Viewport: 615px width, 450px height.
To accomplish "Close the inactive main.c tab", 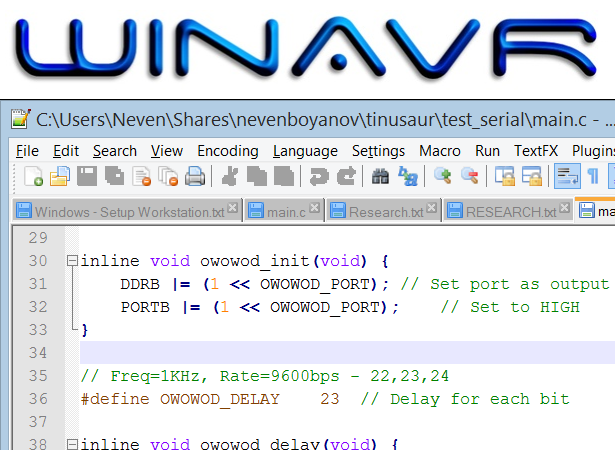I will coord(314,208).
